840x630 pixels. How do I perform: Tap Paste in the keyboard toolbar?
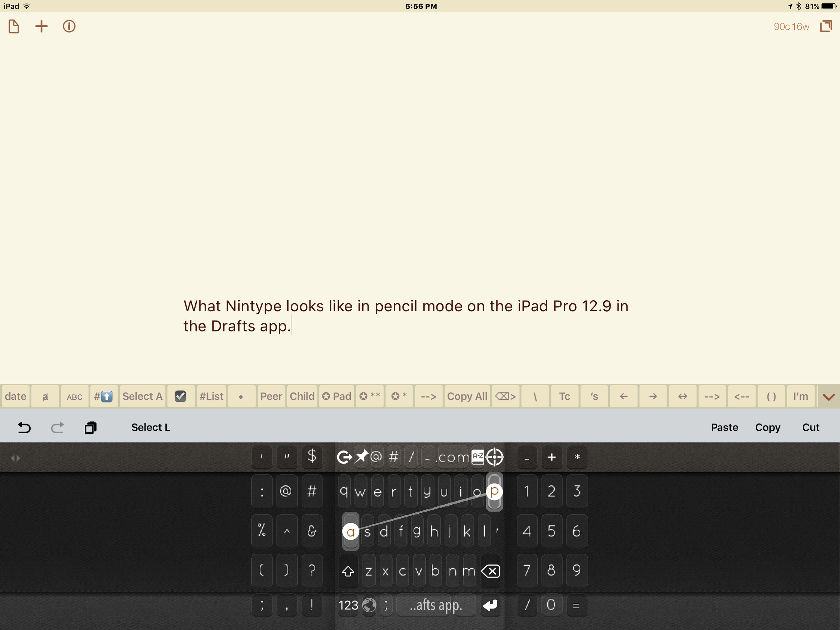pos(724,428)
